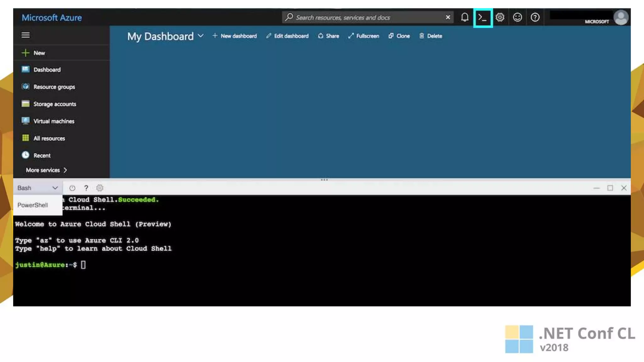Open the help question mark icon
644x362 pixels.
[535, 17]
